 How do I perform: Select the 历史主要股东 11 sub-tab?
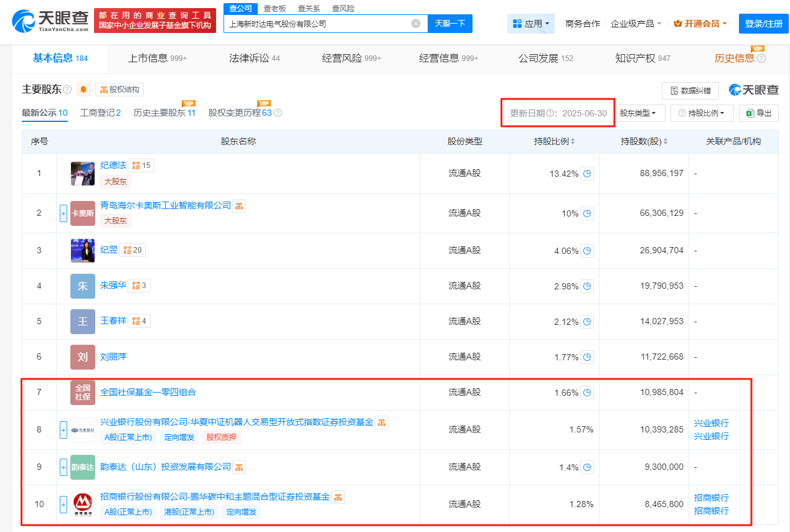point(164,113)
